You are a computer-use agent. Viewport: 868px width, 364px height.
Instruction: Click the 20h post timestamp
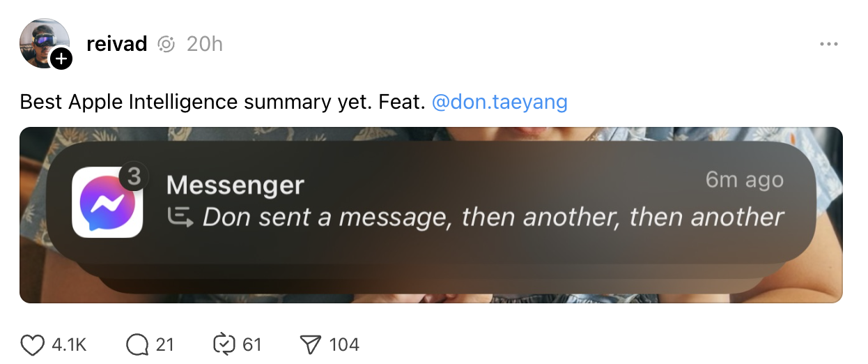pyautogui.click(x=205, y=44)
